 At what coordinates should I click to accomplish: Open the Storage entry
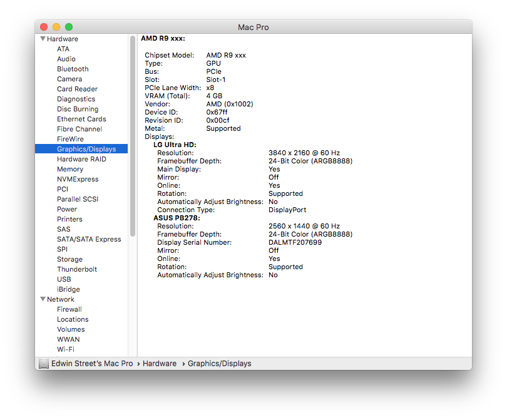(69, 259)
